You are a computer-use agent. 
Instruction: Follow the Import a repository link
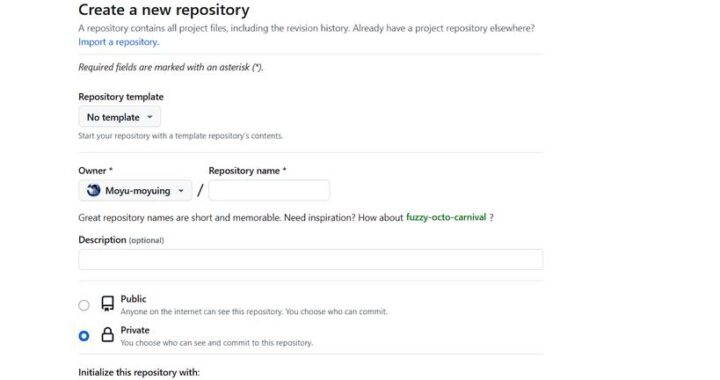click(x=118, y=42)
